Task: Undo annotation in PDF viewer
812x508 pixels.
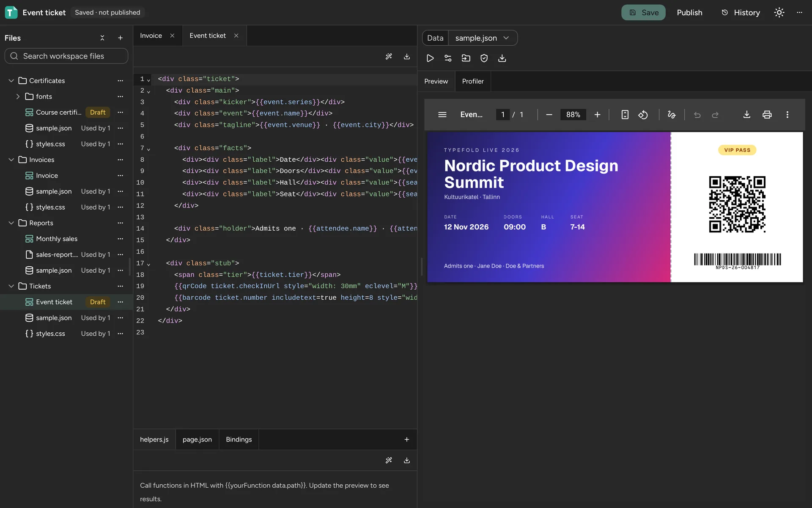Action: (697, 115)
